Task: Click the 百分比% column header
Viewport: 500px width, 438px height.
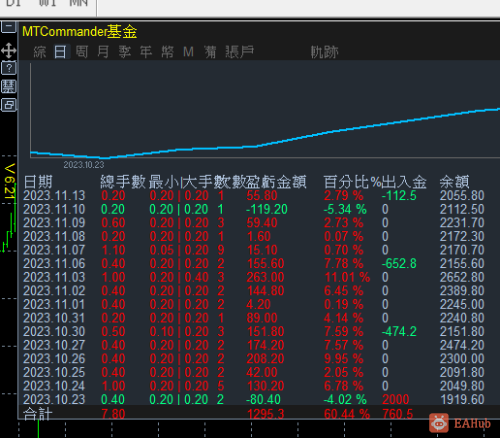Action: [x=352, y=182]
